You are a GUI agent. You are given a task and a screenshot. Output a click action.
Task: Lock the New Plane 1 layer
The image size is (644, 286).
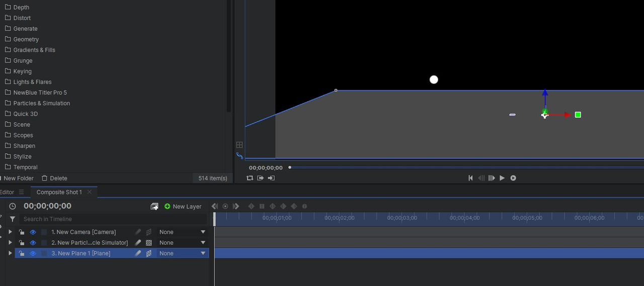pos(22,253)
